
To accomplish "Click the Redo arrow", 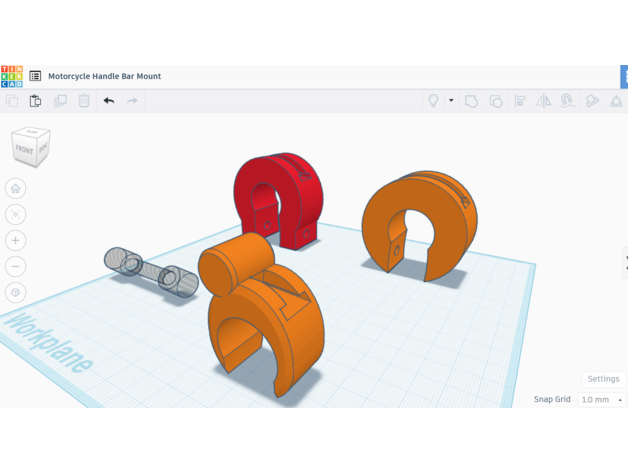I will (x=132, y=101).
